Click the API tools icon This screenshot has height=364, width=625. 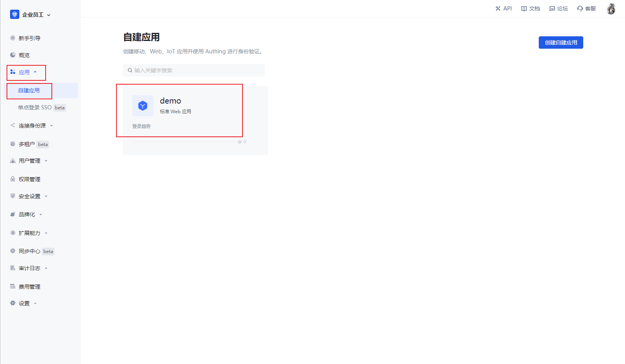point(498,9)
